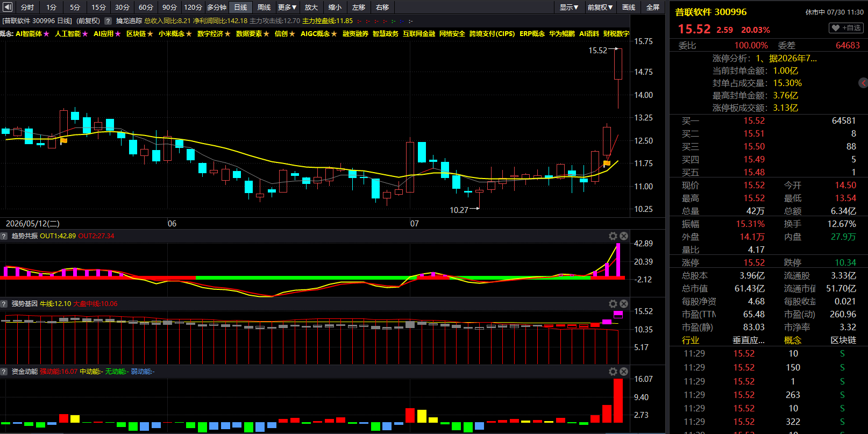Screen dimensions: 868x434
Task: Select the 11:29 trade row with volume 150
Action: [x=769, y=368]
